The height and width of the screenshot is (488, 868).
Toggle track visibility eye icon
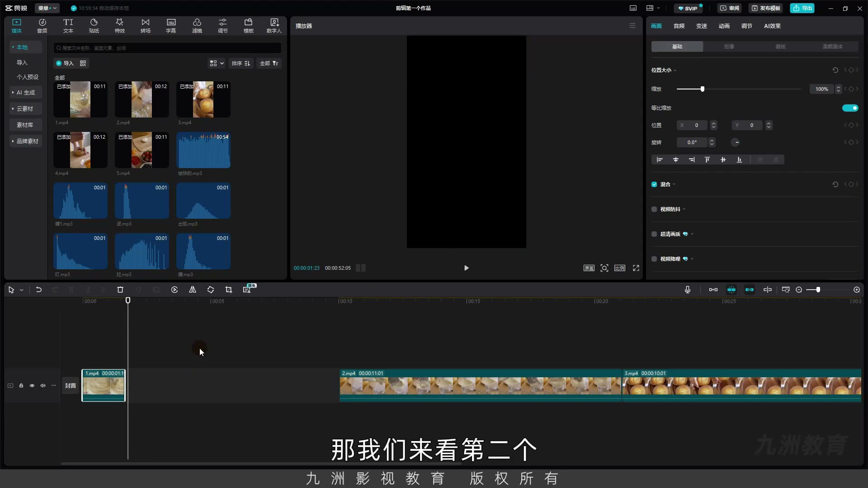(32, 385)
